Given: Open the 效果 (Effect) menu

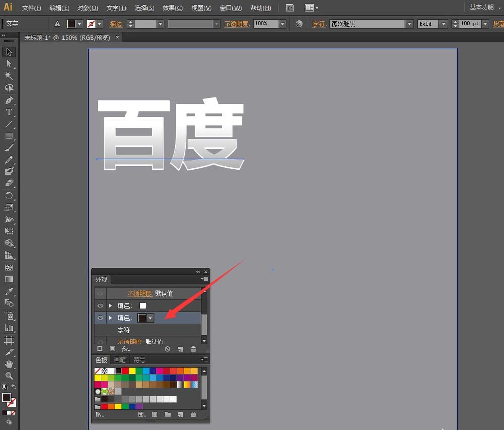Looking at the screenshot, I should pyautogui.click(x=172, y=8).
